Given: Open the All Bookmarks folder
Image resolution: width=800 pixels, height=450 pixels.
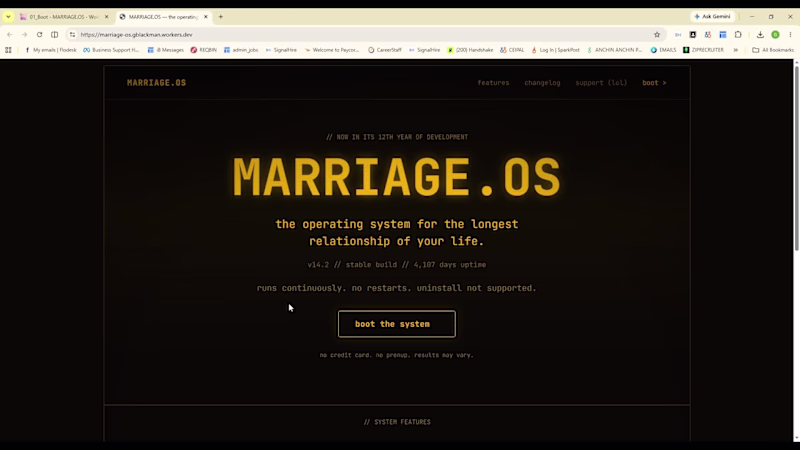Looking at the screenshot, I should pyautogui.click(x=773, y=50).
